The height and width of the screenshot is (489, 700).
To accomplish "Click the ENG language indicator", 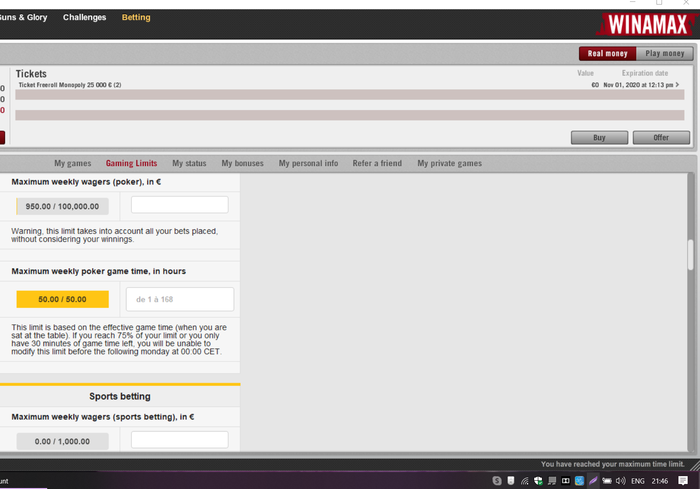I will coord(638,481).
